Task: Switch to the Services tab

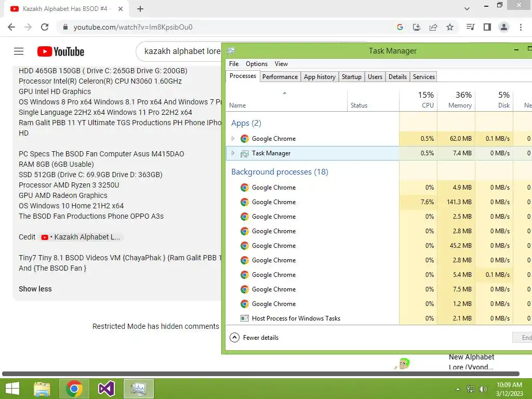Action: (x=424, y=77)
